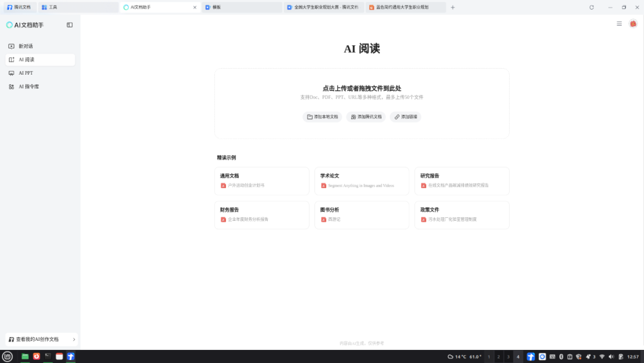
Task: Open the 财务报告 example card
Action: (x=262, y=215)
